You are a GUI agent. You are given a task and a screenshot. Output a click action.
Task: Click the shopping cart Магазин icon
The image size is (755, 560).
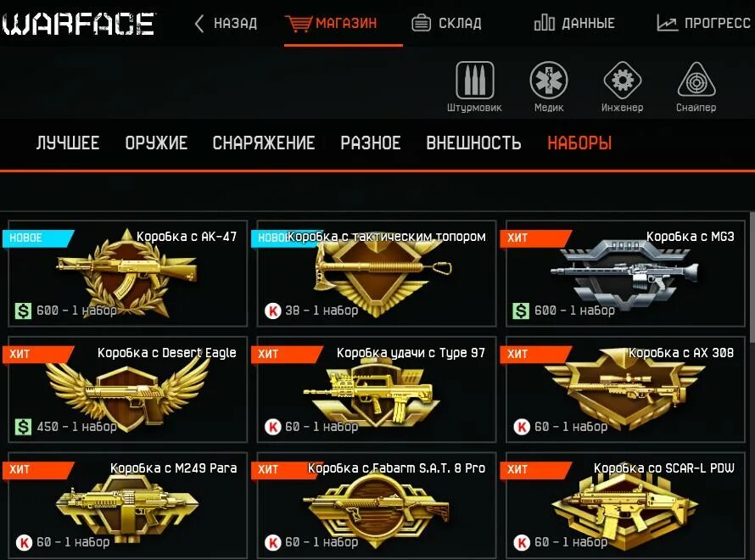pyautogui.click(x=298, y=23)
